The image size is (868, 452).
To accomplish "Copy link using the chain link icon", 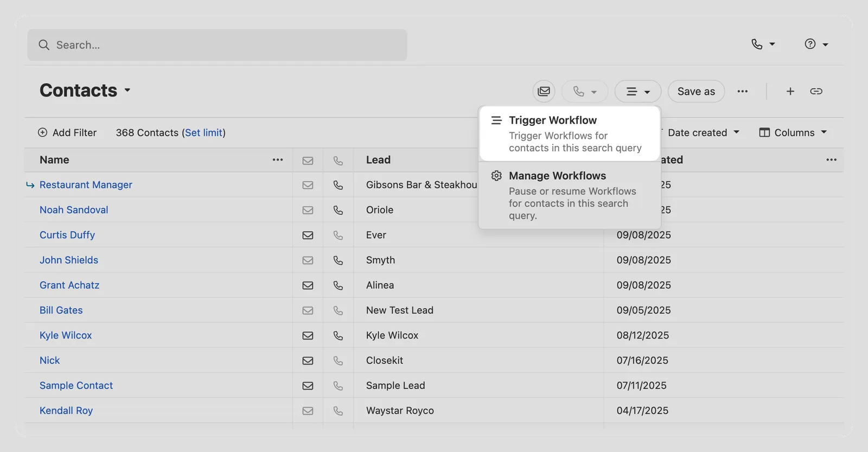I will [816, 91].
